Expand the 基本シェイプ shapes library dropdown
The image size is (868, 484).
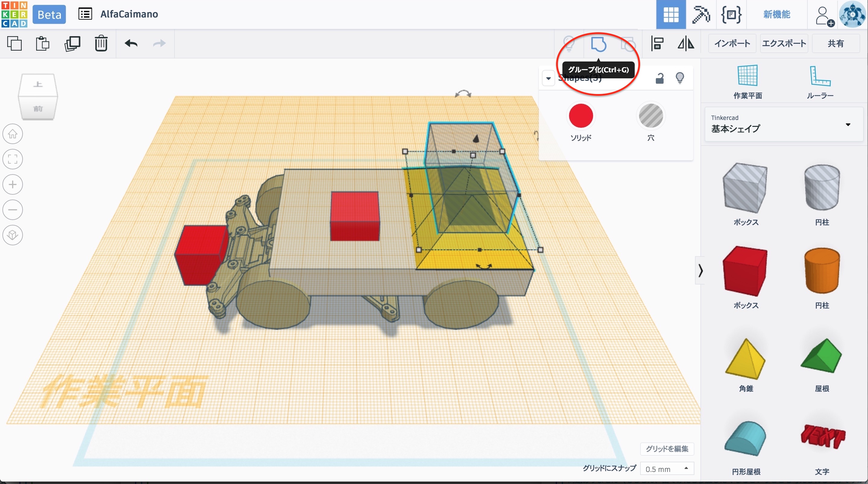(x=848, y=125)
